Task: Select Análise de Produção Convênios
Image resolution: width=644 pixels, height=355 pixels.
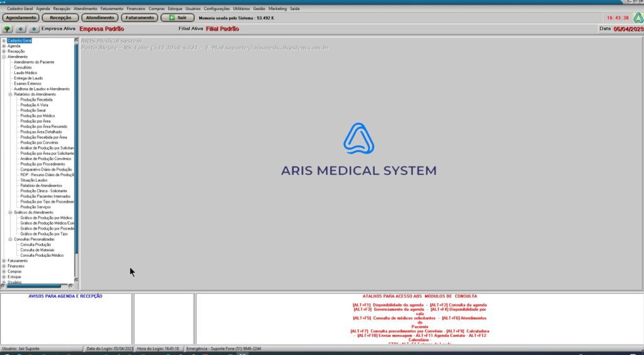Action: (x=45, y=159)
